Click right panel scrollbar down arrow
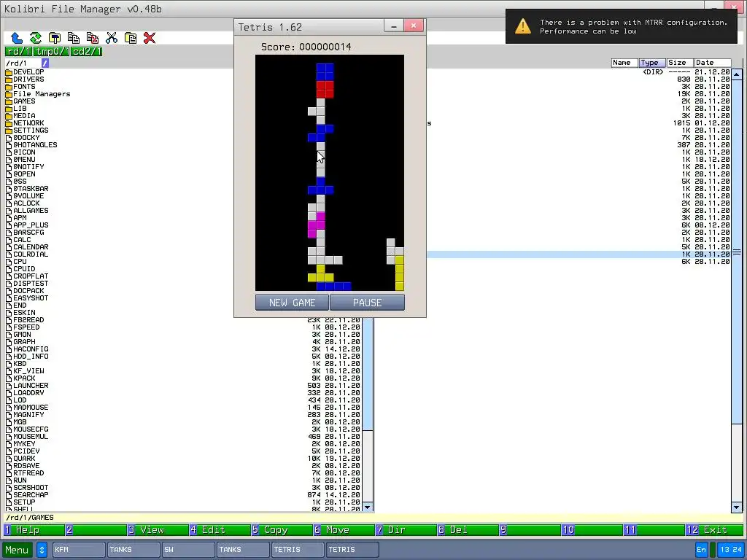 [737, 507]
